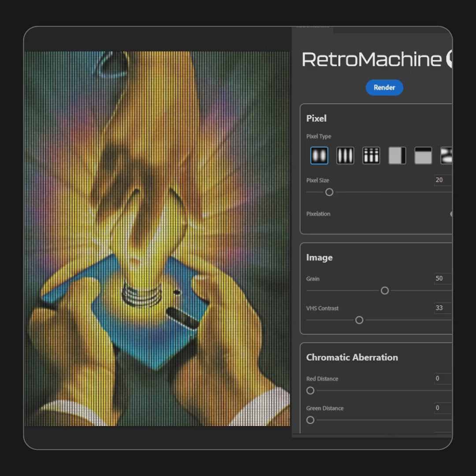
Task: Focus the VHS Contrast value field
Action: (443, 308)
